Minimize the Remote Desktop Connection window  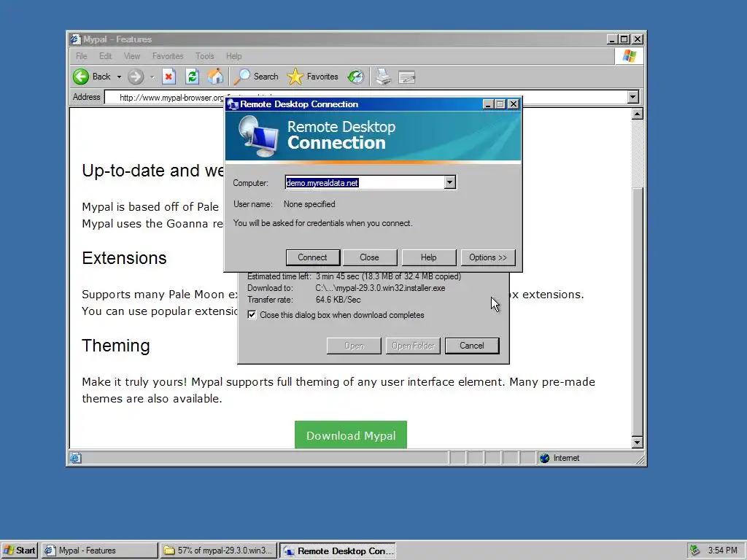pyautogui.click(x=488, y=104)
